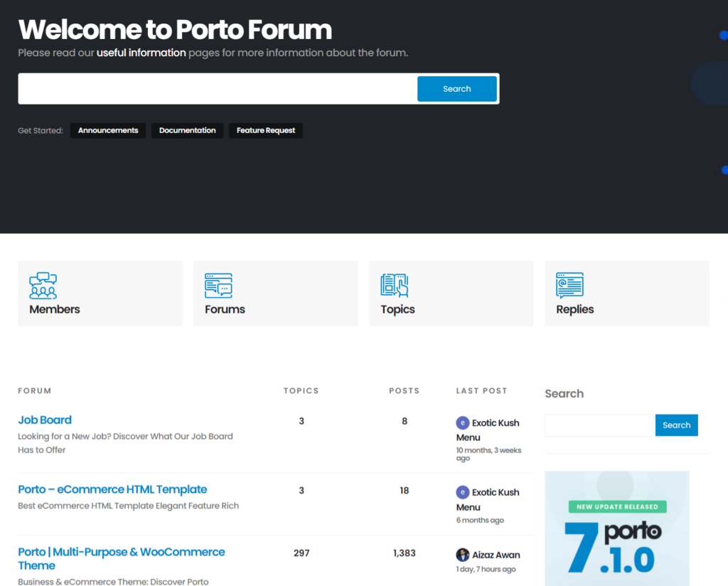Image resolution: width=728 pixels, height=586 pixels.
Task: Open the useful information link
Action: 141,53
